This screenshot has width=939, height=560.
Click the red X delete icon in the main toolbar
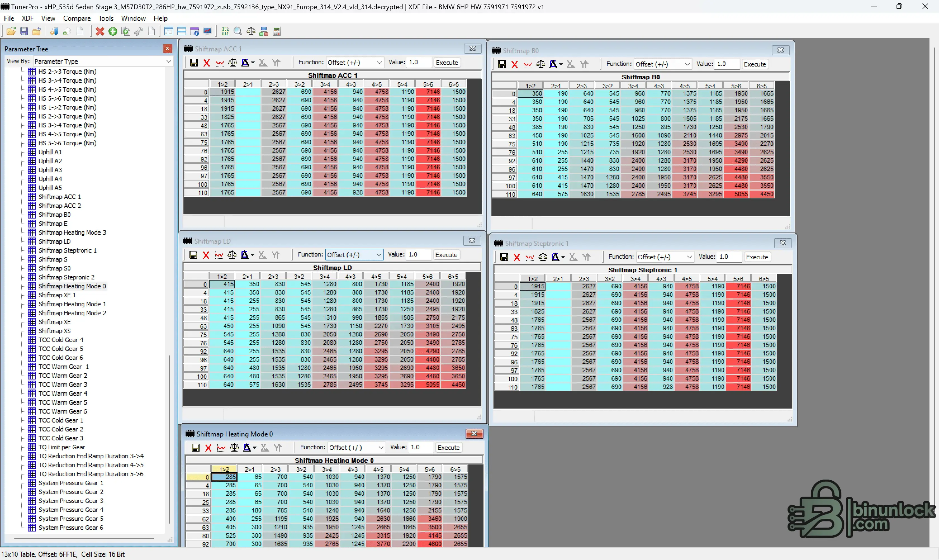point(100,31)
